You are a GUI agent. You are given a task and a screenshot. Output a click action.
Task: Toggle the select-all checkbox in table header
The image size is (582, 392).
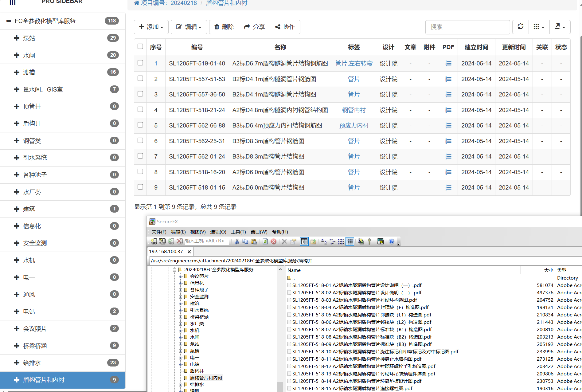coord(140,46)
